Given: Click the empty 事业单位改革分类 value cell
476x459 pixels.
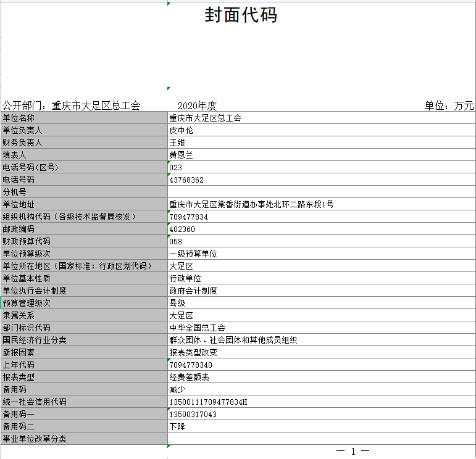Looking at the screenshot, I should pyautogui.click(x=322, y=439).
